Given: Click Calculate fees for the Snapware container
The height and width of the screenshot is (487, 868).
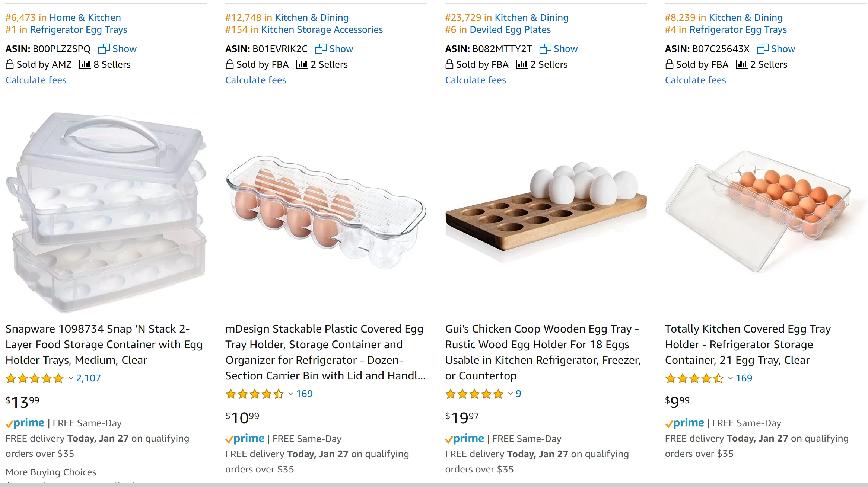Looking at the screenshot, I should pos(36,80).
